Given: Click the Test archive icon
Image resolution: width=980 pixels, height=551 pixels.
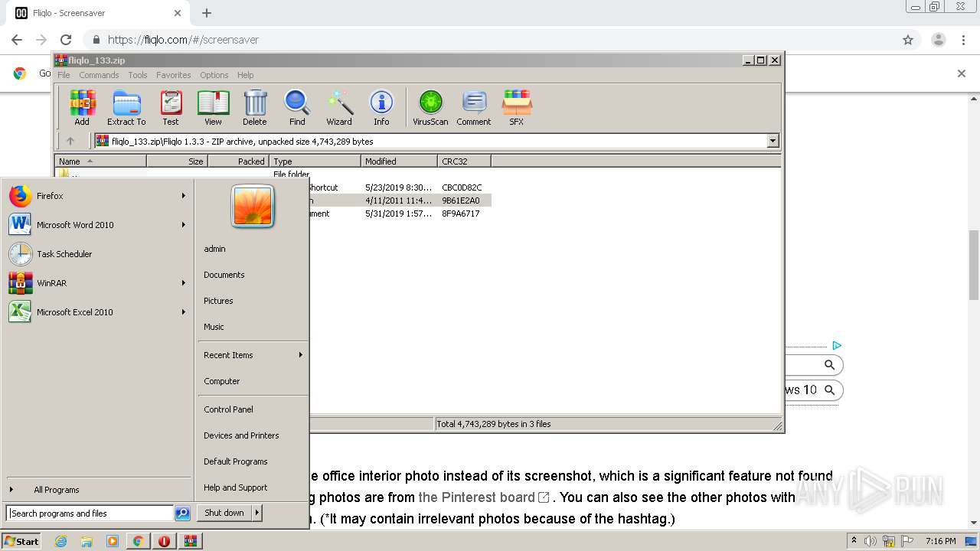Looking at the screenshot, I should click(x=171, y=107).
